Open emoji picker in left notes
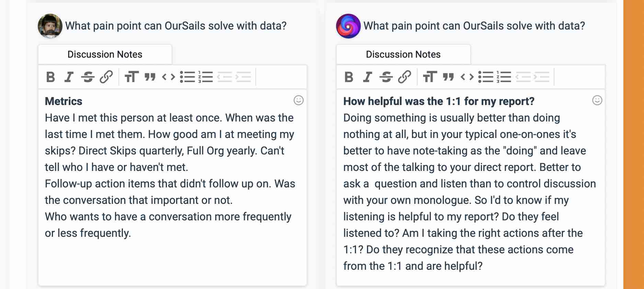The width and height of the screenshot is (644, 289). pyautogui.click(x=299, y=100)
